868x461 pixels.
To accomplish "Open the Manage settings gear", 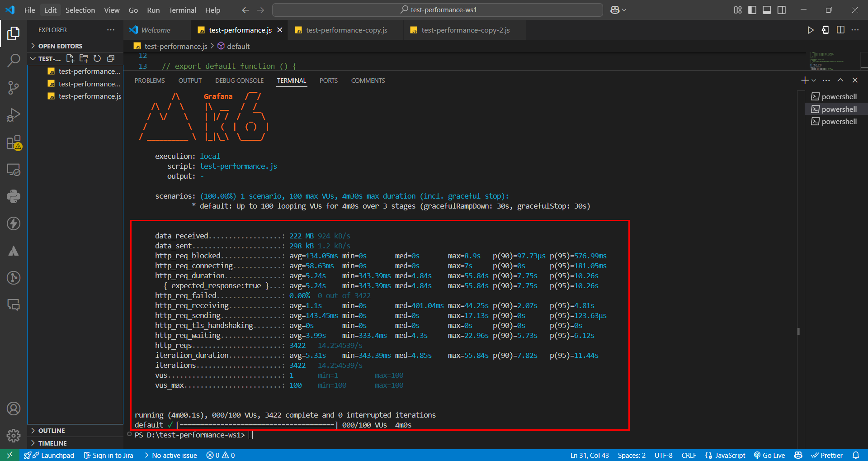I will point(14,436).
